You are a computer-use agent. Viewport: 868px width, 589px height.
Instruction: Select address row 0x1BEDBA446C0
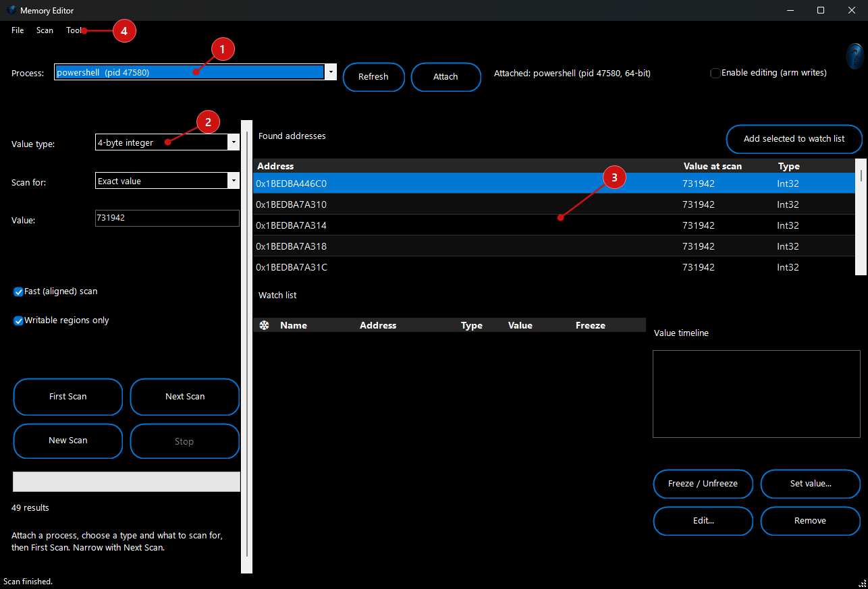pyautogui.click(x=554, y=184)
